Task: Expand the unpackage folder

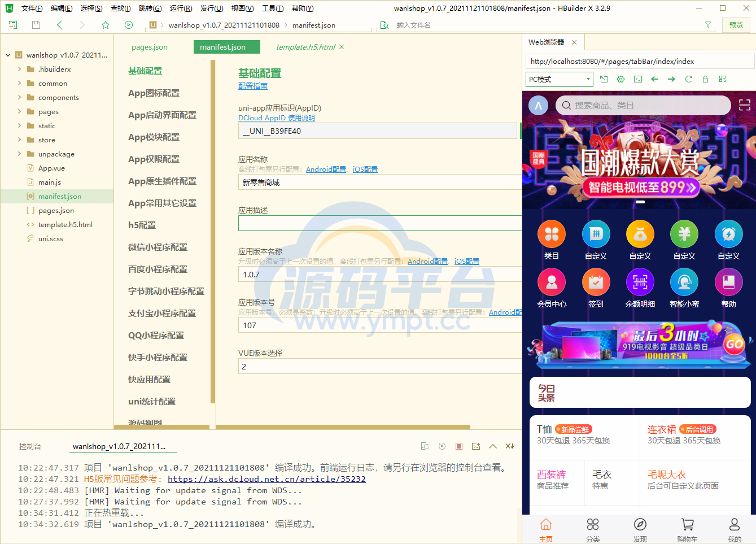Action: tap(19, 154)
